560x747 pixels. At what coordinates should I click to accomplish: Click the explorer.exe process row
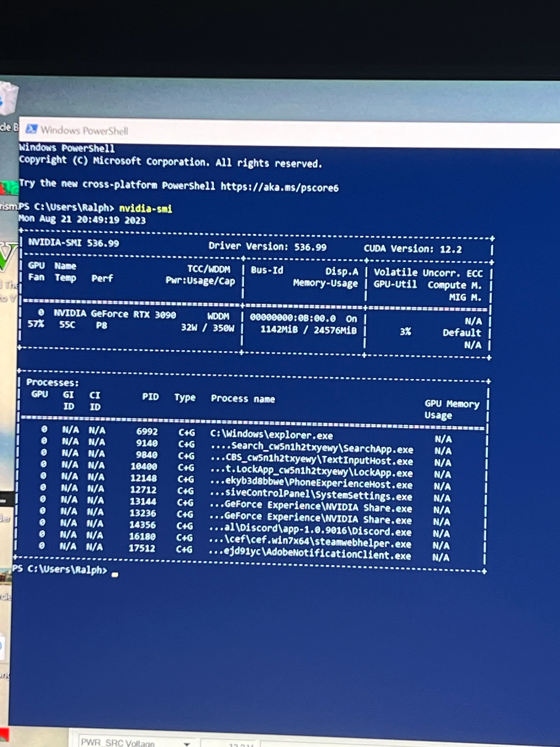pos(271,435)
